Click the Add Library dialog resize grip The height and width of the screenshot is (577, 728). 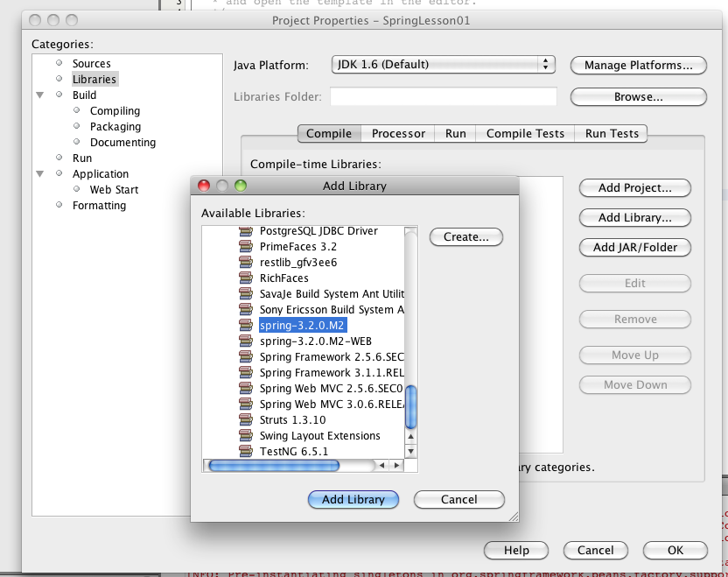514,517
